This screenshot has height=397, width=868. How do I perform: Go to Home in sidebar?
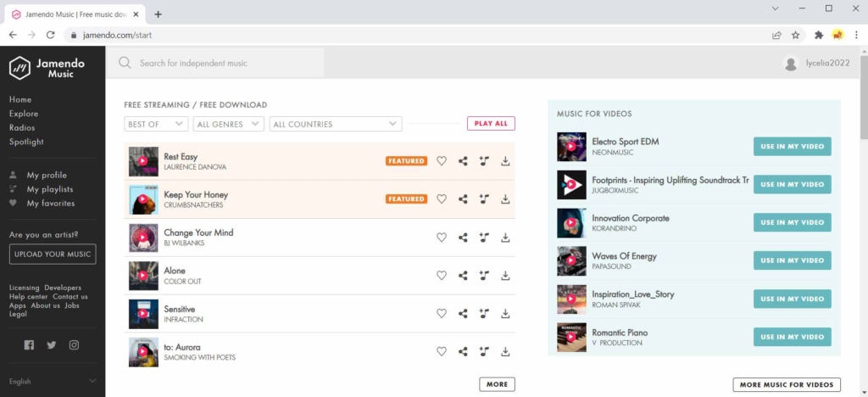pos(20,99)
